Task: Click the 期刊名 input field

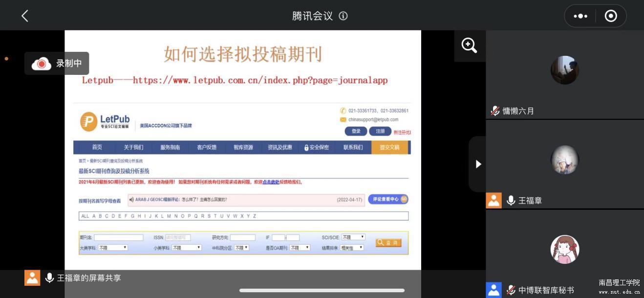Action: [x=119, y=238]
